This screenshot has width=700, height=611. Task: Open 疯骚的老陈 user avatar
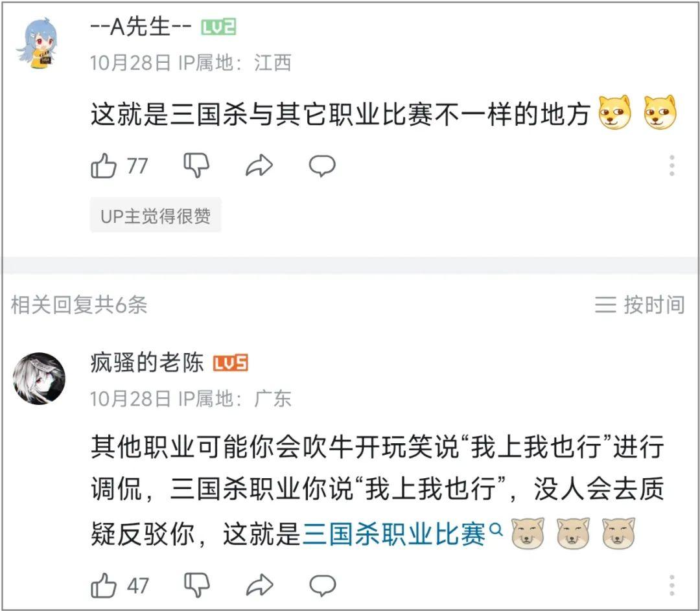point(39,379)
